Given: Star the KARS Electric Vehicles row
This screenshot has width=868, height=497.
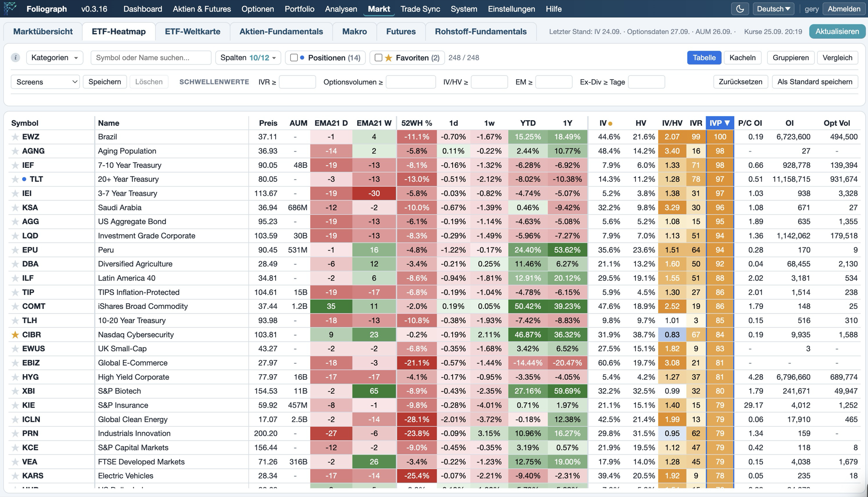Looking at the screenshot, I should [15, 476].
